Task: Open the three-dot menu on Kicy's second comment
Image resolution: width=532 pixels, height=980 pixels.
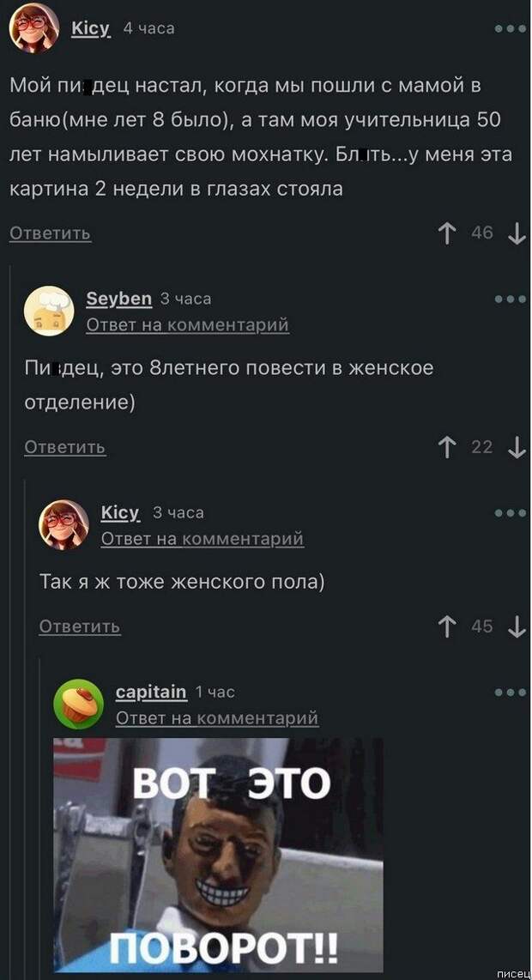Action: pos(511,513)
